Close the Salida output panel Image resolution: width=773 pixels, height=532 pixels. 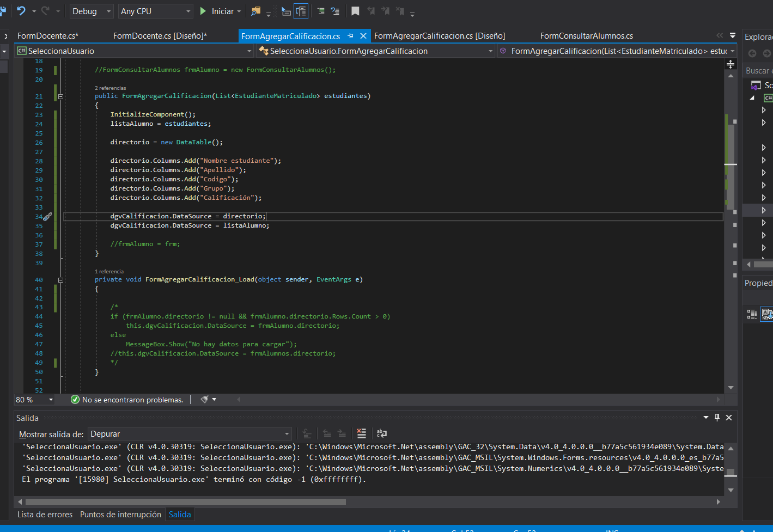coord(729,418)
